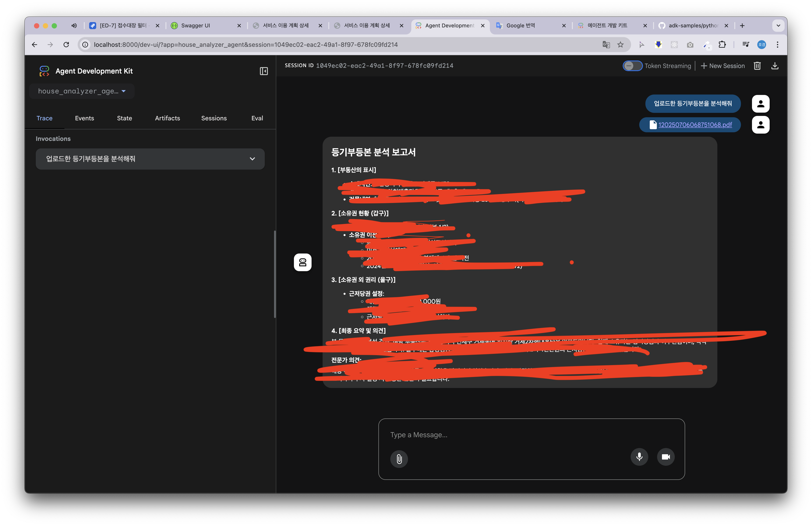Export session with download icon
Image resolution: width=812 pixels, height=526 pixels.
(775, 66)
